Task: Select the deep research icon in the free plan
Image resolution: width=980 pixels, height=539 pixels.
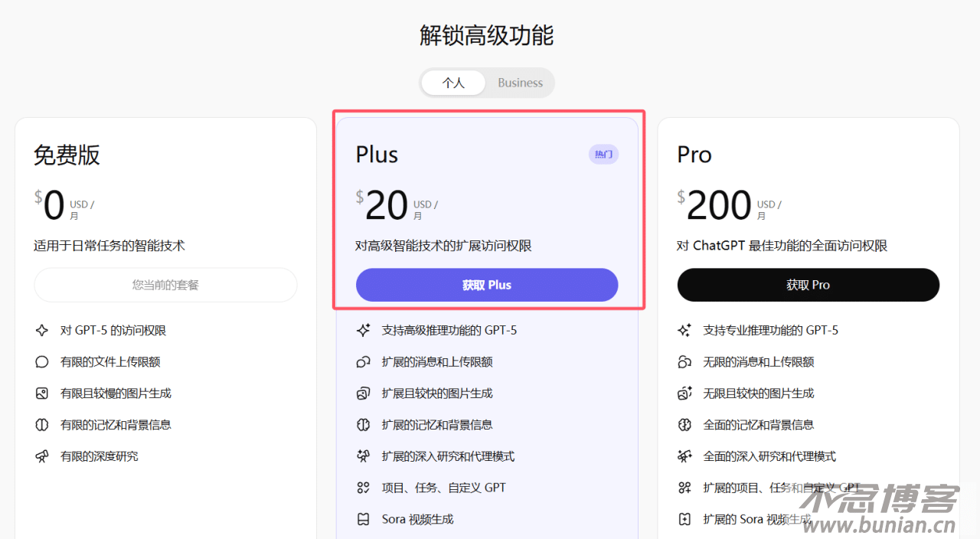Action: click(x=42, y=456)
